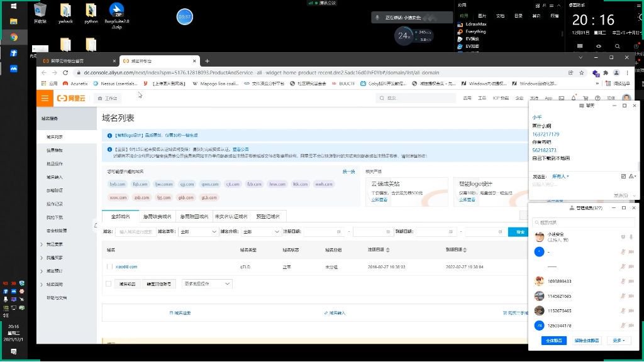The image size is (644, 362).
Task: Switch to the 急需续费域名 tab
Action: [157, 216]
